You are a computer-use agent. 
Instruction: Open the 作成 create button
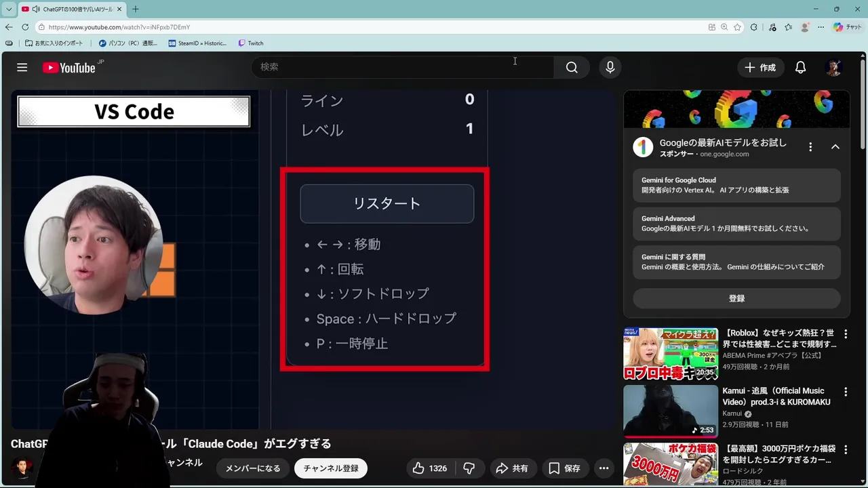[760, 67]
